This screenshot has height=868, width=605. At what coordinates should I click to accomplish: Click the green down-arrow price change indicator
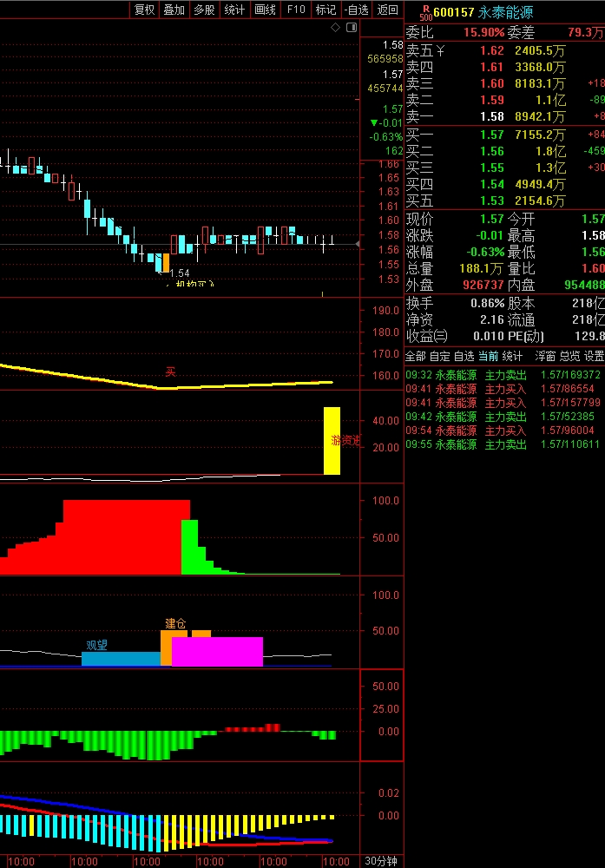pyautogui.click(x=374, y=123)
